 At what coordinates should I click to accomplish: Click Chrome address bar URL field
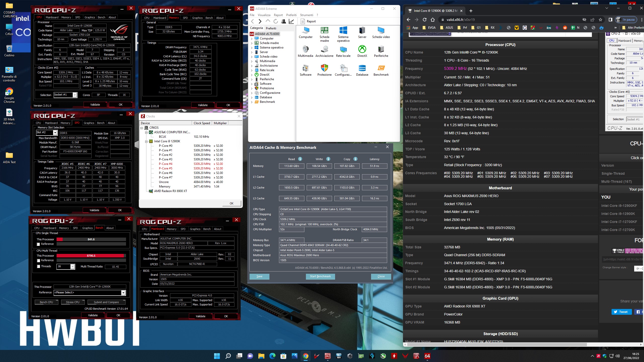511,20
